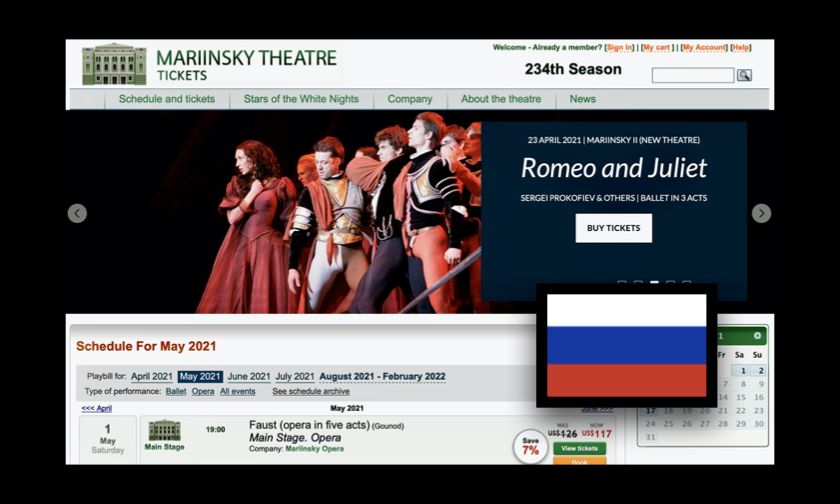Go back using <<< April link
Image resolution: width=840 pixels, height=504 pixels.
coord(96,408)
